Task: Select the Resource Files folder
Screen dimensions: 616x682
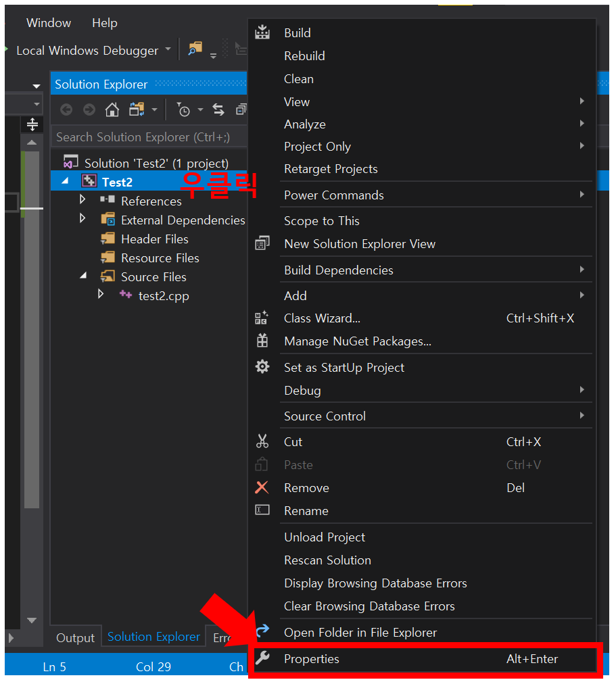Action: (160, 258)
